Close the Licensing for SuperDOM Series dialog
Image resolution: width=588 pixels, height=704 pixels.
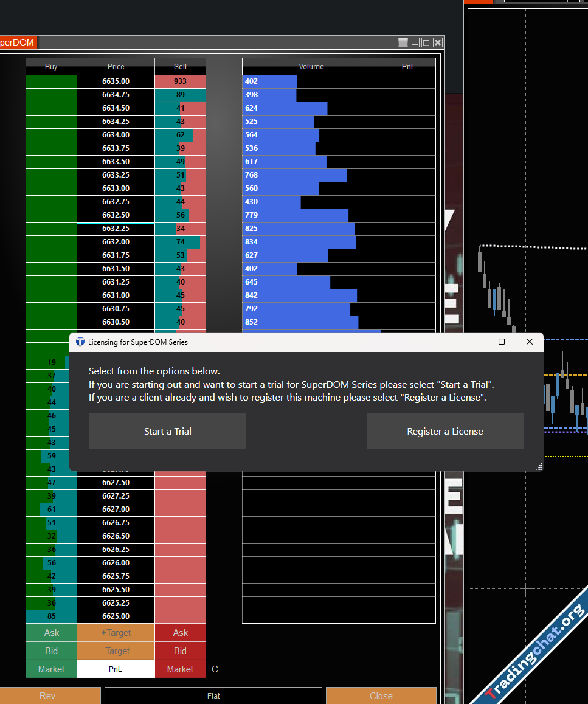(529, 342)
